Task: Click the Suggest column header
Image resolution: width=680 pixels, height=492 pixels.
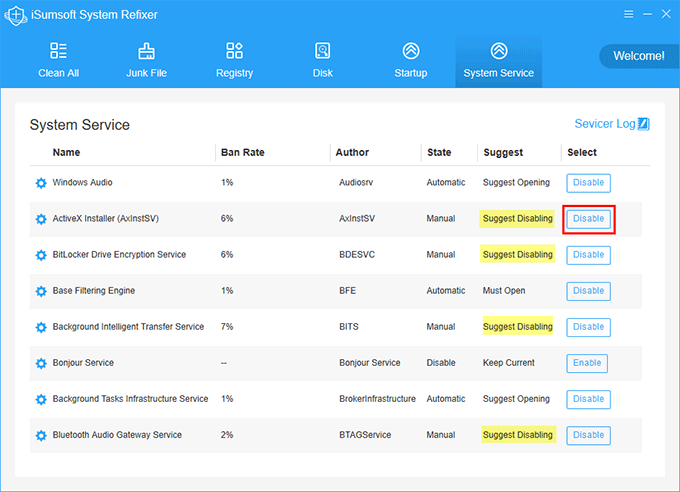Action: point(503,153)
